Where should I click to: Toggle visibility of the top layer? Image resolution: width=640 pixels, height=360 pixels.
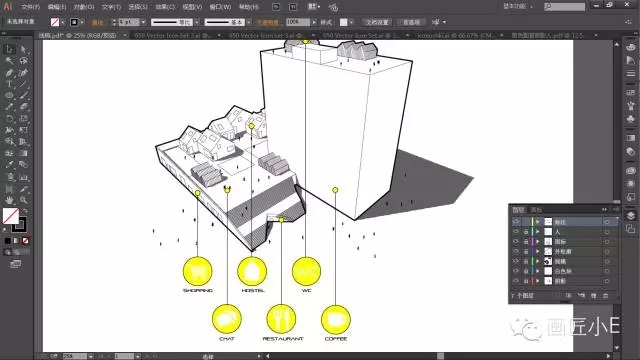click(x=516, y=222)
